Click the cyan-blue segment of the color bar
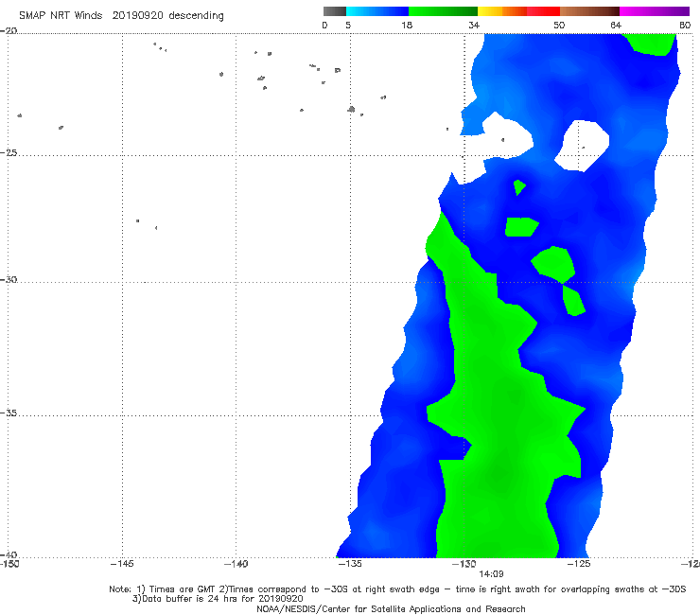 (x=377, y=11)
